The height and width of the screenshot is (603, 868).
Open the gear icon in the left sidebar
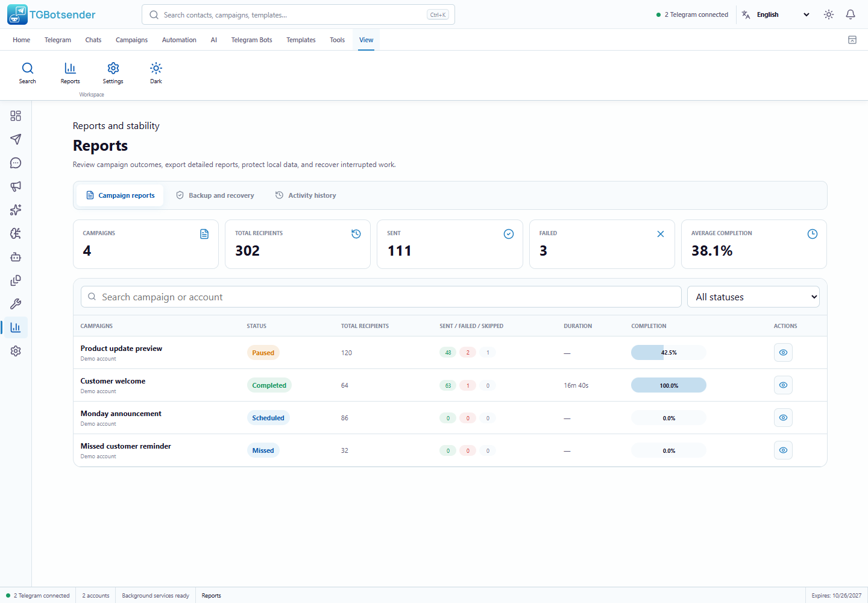pyautogui.click(x=16, y=351)
